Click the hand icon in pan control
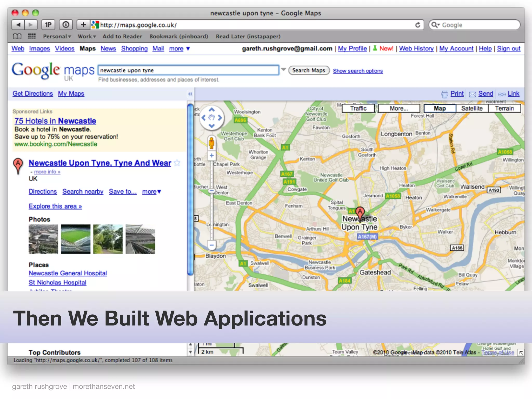This screenshot has height=399, width=532. tap(212, 118)
